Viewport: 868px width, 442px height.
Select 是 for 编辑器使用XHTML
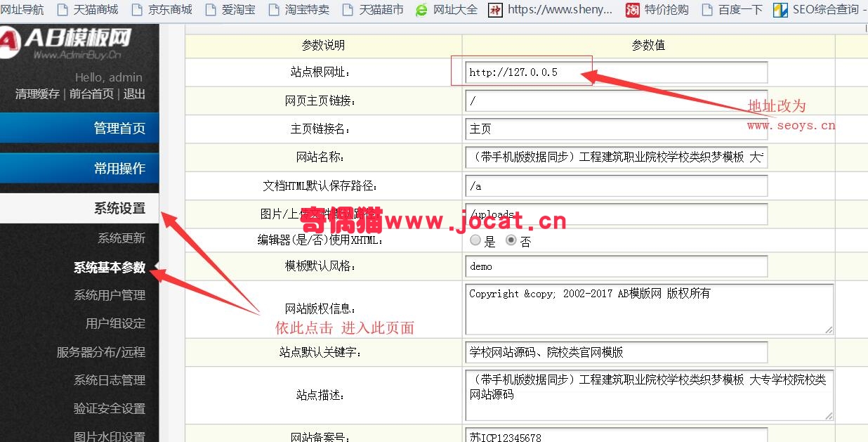pos(475,240)
